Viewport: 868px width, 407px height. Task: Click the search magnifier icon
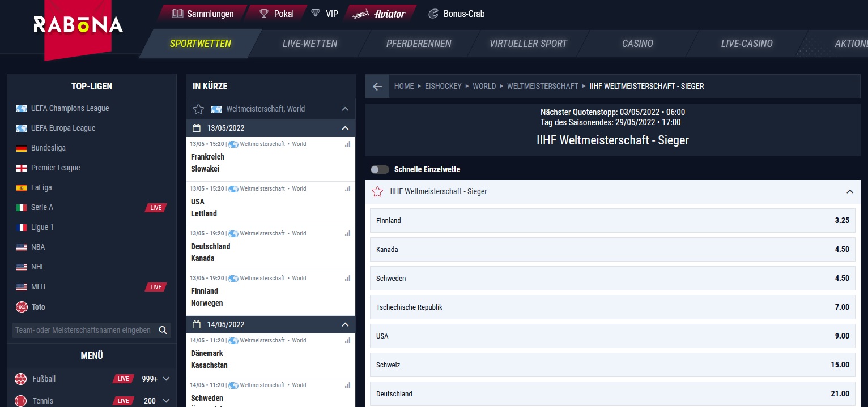point(163,330)
